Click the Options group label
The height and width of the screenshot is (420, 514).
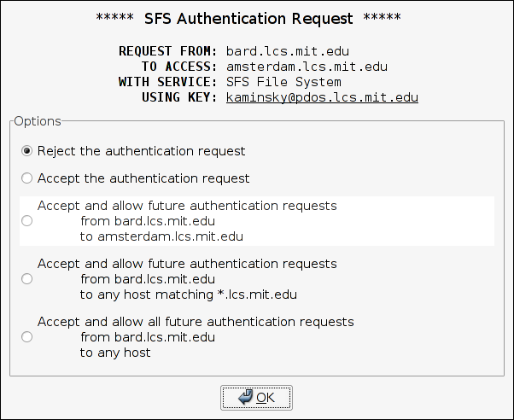tap(38, 121)
